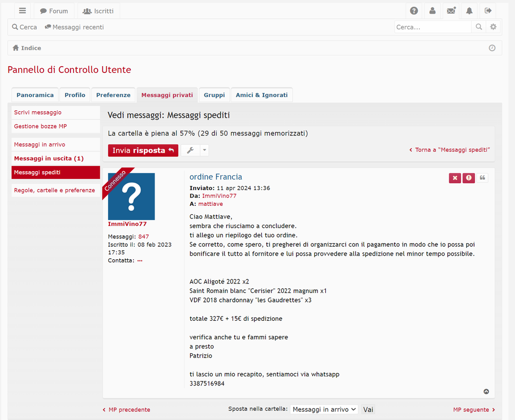Click the 'AOC Aligoté 2022 x2' line
Image resolution: width=515 pixels, height=420 pixels.
220,281
